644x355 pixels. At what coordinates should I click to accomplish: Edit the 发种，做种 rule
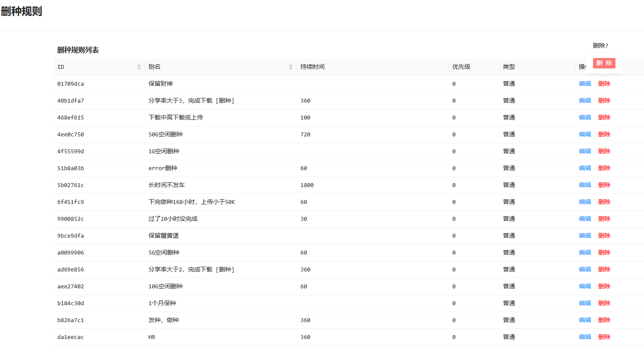coord(585,320)
